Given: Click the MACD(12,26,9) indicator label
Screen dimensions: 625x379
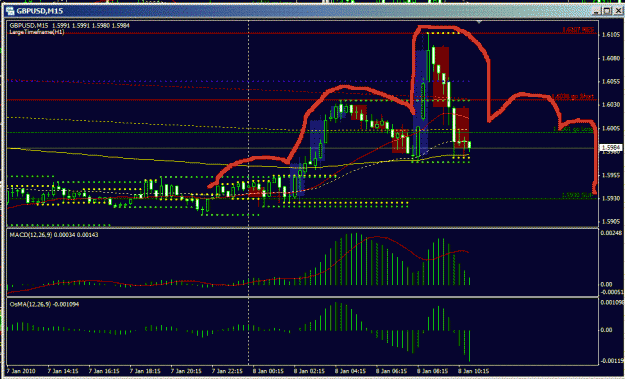Looking at the screenshot, I should click(x=54, y=235).
